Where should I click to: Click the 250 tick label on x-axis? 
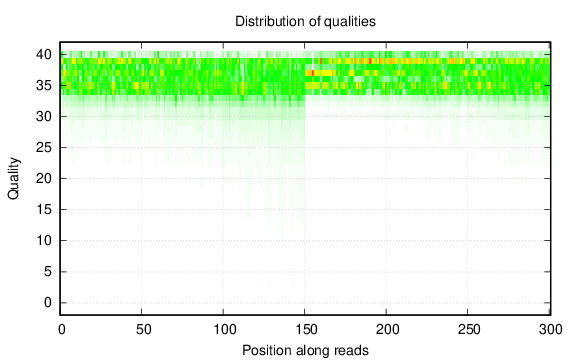pyautogui.click(x=469, y=330)
